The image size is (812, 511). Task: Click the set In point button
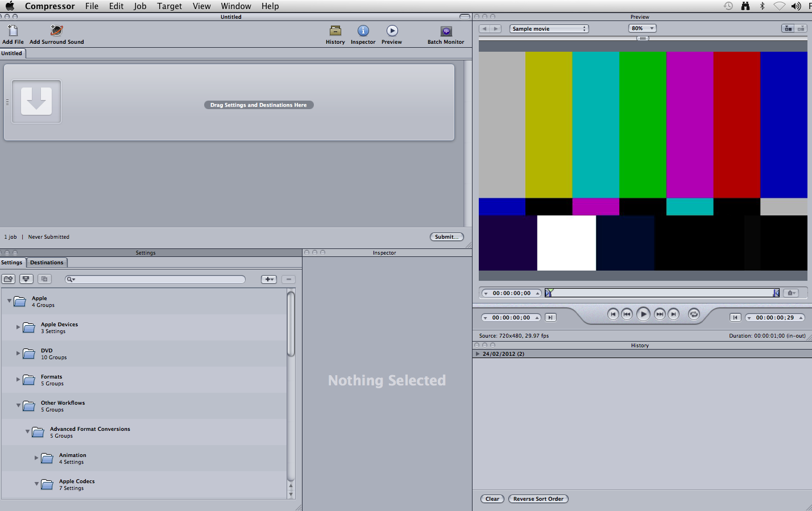550,318
